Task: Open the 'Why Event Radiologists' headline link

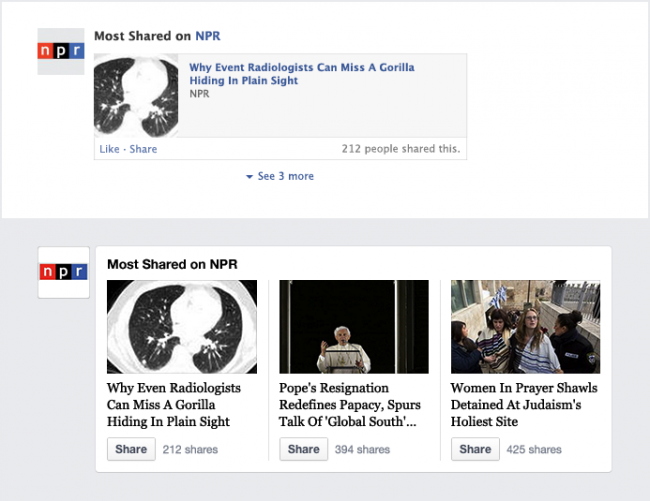Action: point(301,74)
